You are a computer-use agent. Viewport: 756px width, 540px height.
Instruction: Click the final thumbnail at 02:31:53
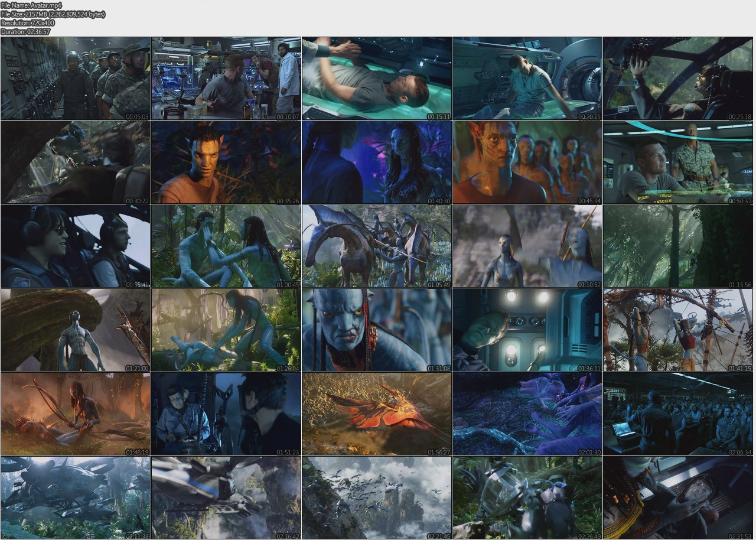(679, 498)
